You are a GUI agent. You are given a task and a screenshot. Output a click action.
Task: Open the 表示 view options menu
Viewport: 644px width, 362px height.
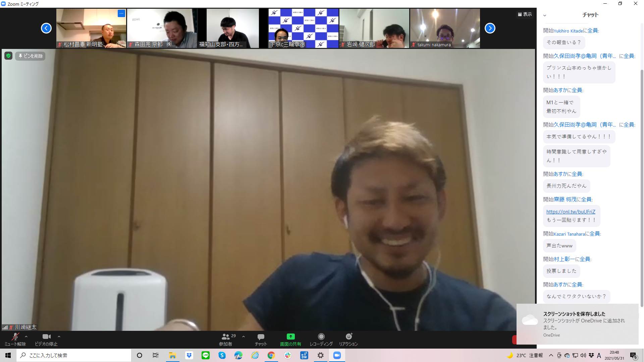[525, 14]
